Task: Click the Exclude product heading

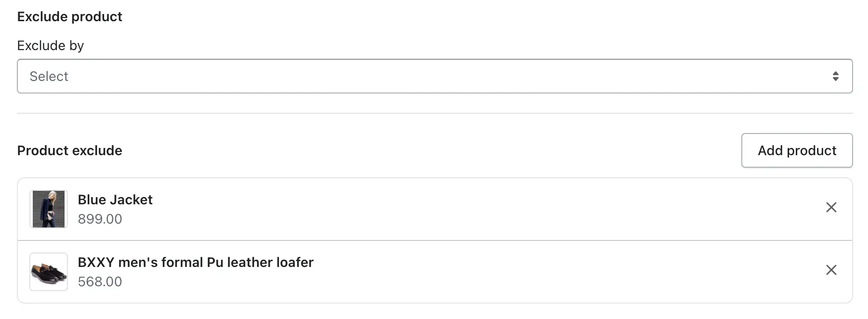Action: pyautogui.click(x=70, y=16)
